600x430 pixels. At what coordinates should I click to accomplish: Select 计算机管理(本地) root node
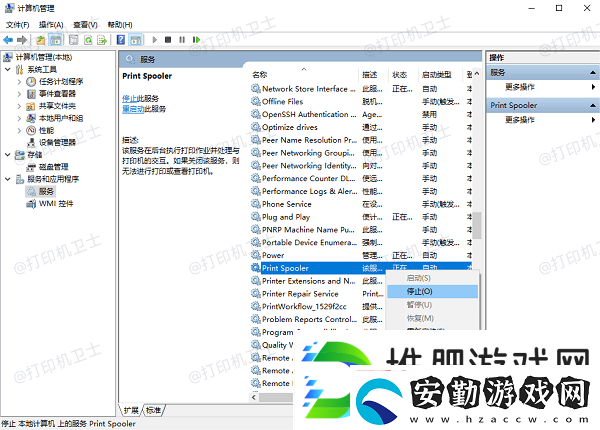point(44,57)
